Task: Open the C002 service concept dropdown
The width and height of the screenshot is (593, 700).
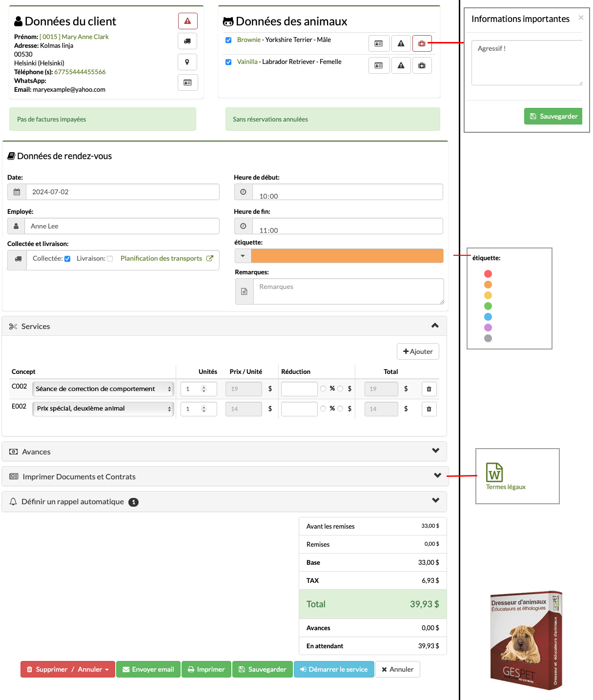Action: 103,389
